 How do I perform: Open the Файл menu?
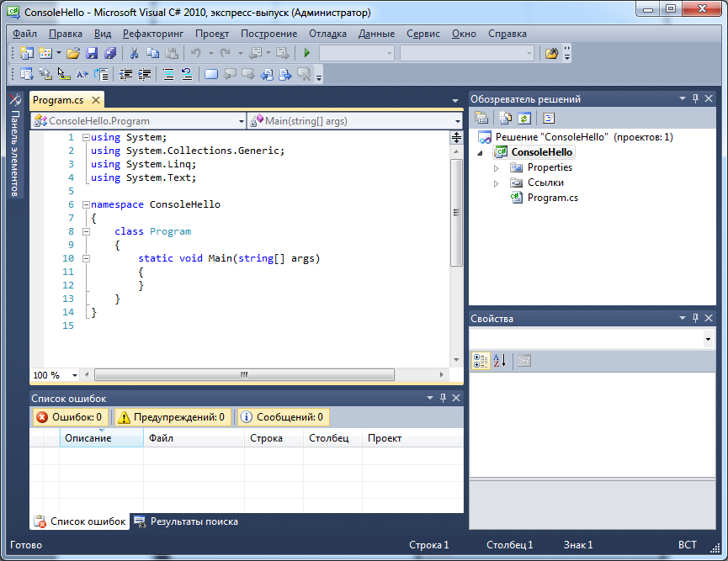click(x=24, y=34)
